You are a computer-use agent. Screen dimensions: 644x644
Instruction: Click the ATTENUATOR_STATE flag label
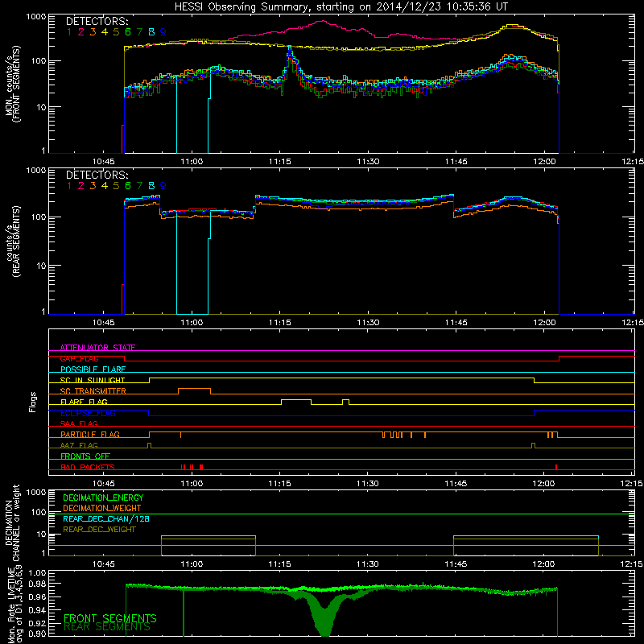97,348
